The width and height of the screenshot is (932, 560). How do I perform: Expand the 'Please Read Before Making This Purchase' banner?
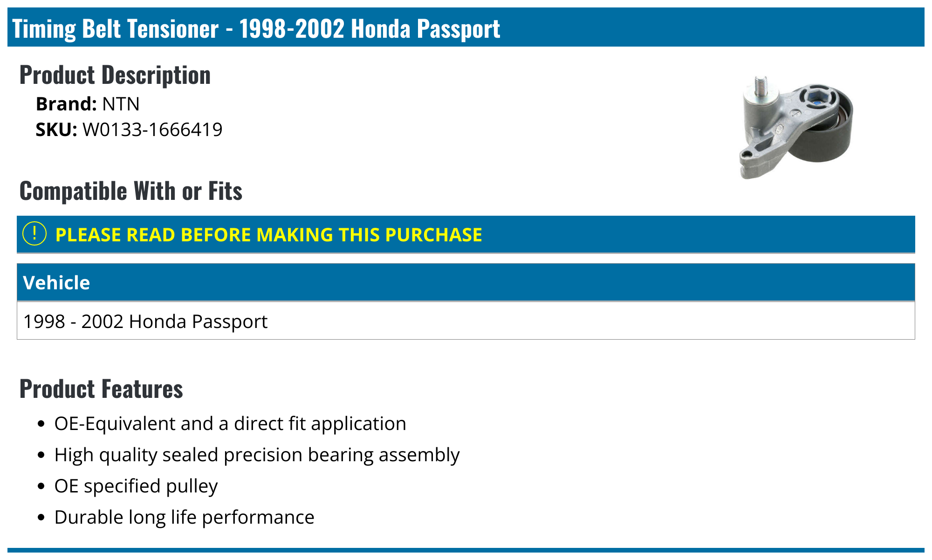[268, 235]
